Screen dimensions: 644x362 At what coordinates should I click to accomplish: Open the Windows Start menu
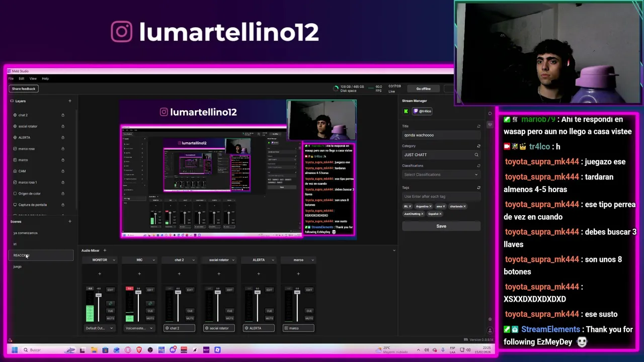click(14, 350)
